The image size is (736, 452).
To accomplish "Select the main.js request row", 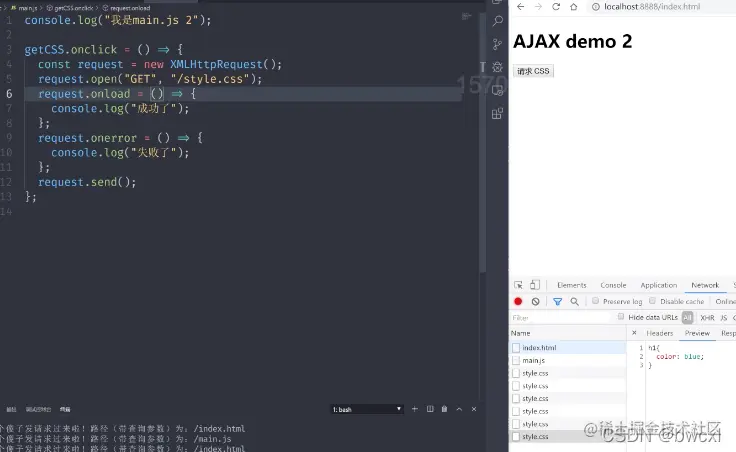I will [567, 360].
